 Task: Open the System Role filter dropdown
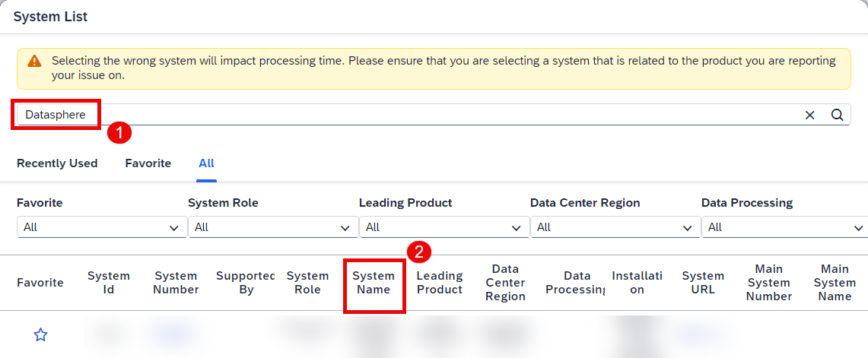click(273, 227)
